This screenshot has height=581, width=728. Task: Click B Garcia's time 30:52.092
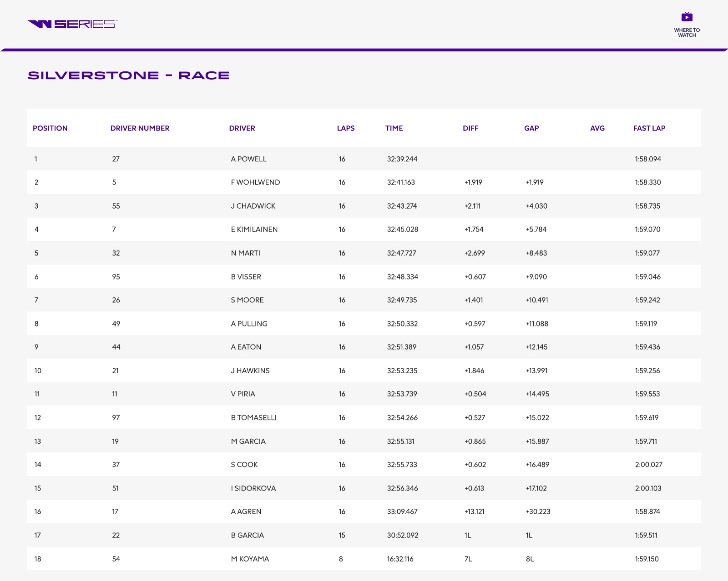[403, 535]
